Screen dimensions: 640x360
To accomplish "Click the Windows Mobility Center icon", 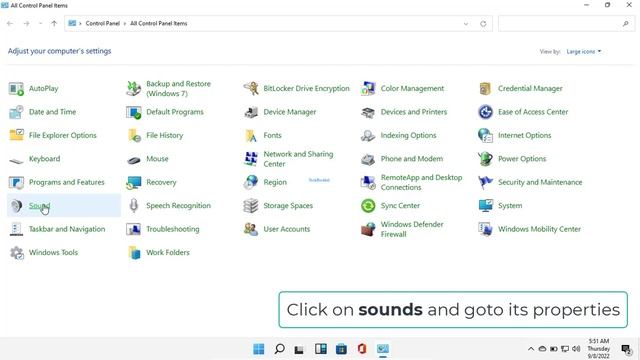I will pyautogui.click(x=485, y=229).
